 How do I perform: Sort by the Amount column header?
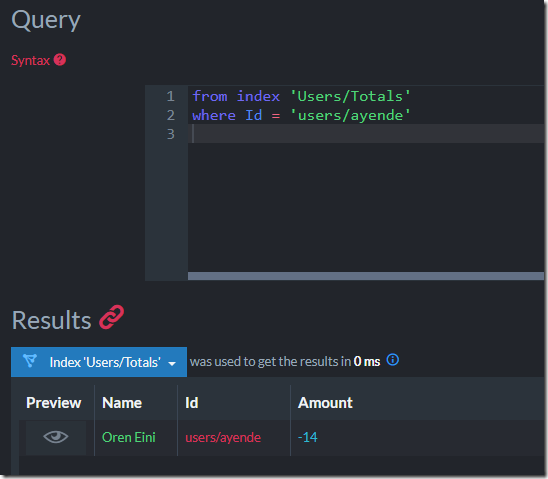tap(325, 403)
